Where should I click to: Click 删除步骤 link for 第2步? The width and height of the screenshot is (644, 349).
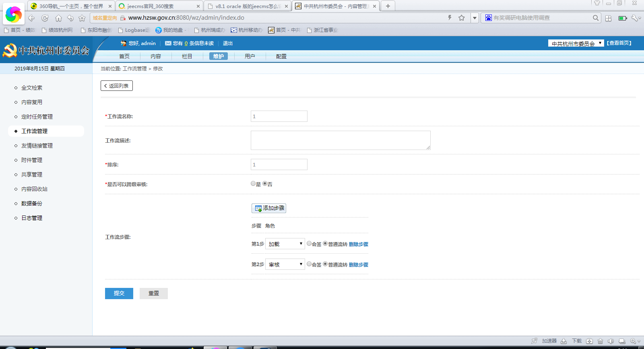[359, 265]
